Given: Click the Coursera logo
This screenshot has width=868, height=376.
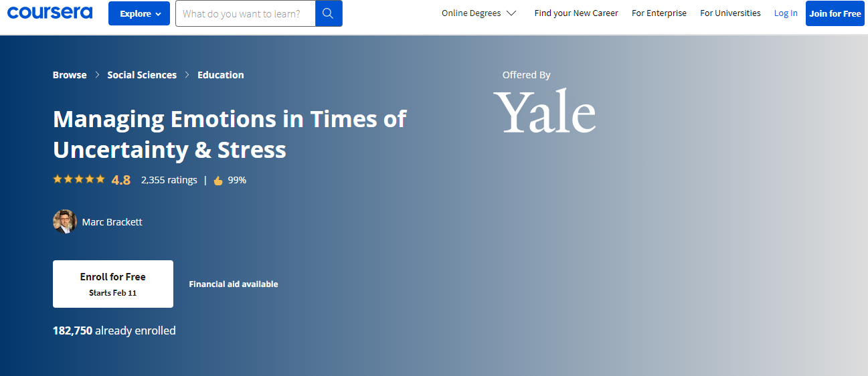Looking at the screenshot, I should tap(50, 13).
